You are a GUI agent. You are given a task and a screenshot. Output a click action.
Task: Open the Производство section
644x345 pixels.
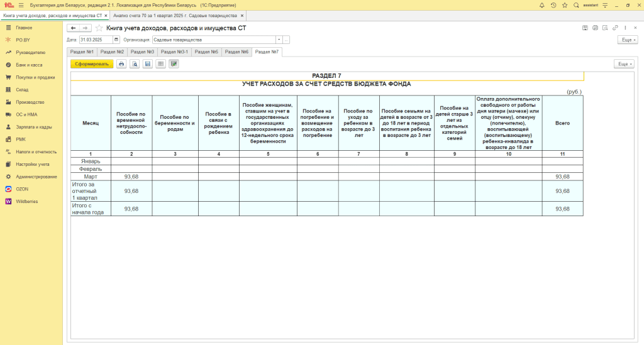click(x=31, y=102)
